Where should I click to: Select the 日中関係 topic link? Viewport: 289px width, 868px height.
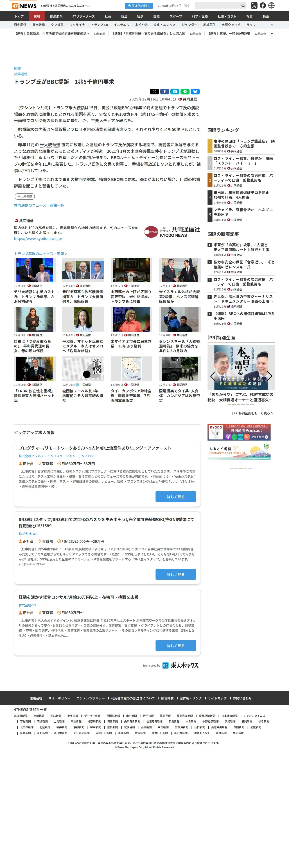(20, 25)
